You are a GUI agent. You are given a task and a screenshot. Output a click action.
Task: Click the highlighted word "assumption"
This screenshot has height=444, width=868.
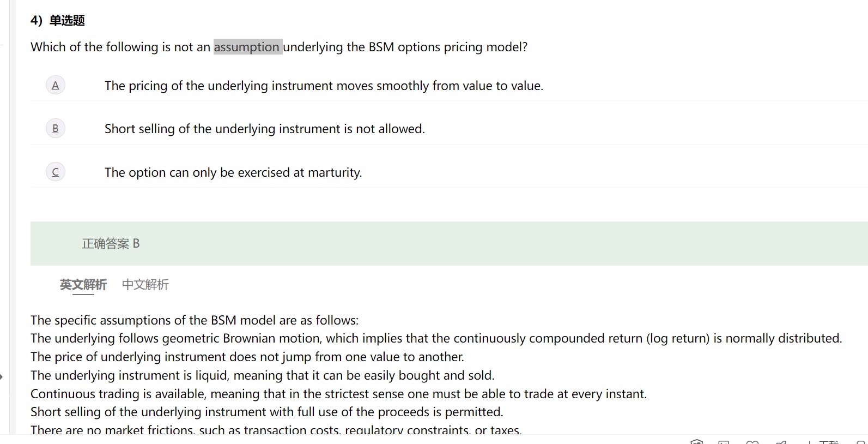pyautogui.click(x=247, y=47)
